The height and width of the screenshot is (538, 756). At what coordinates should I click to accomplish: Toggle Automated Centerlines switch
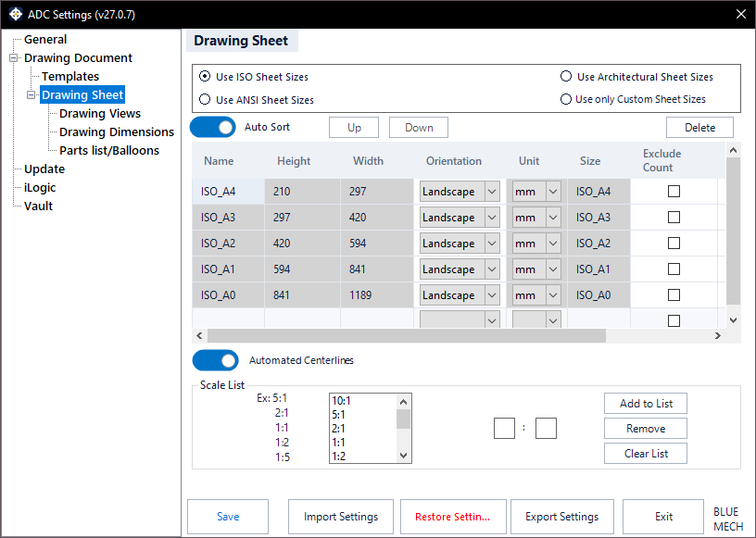pos(215,360)
